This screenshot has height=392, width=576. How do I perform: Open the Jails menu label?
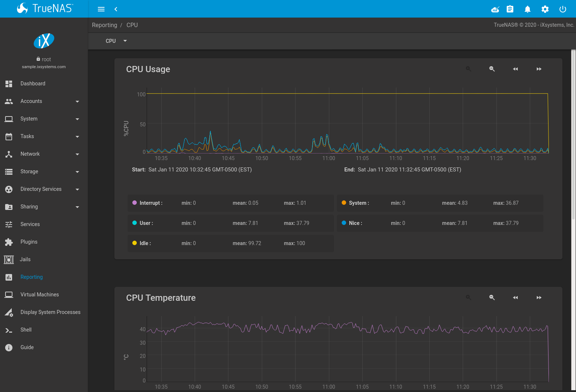25,259
